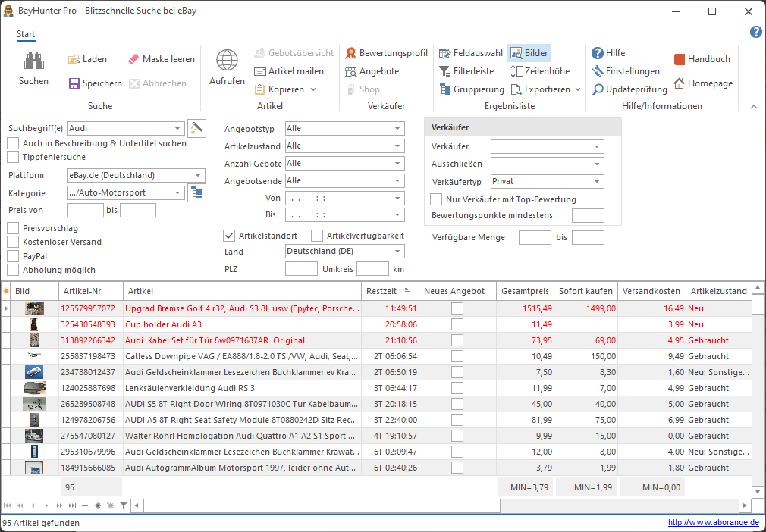Open Anzahl Gebote dropdown
The height and width of the screenshot is (532, 766).
(x=397, y=164)
